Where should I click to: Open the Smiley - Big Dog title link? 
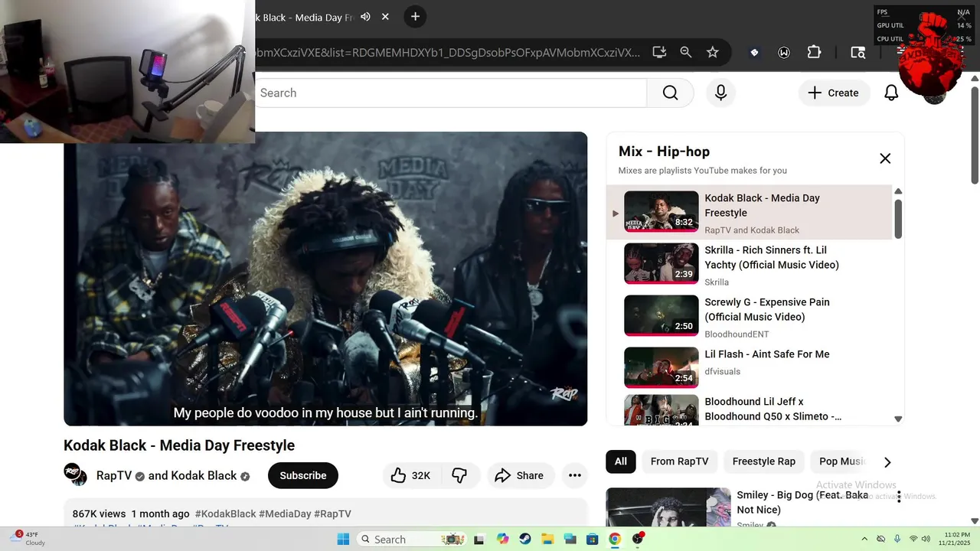pyautogui.click(x=802, y=502)
